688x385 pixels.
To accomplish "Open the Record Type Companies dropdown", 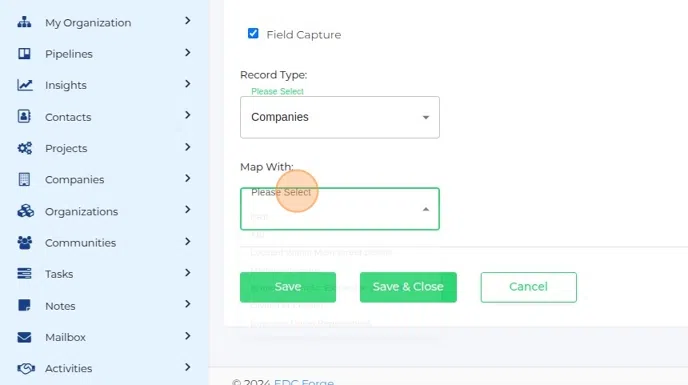I will point(340,117).
